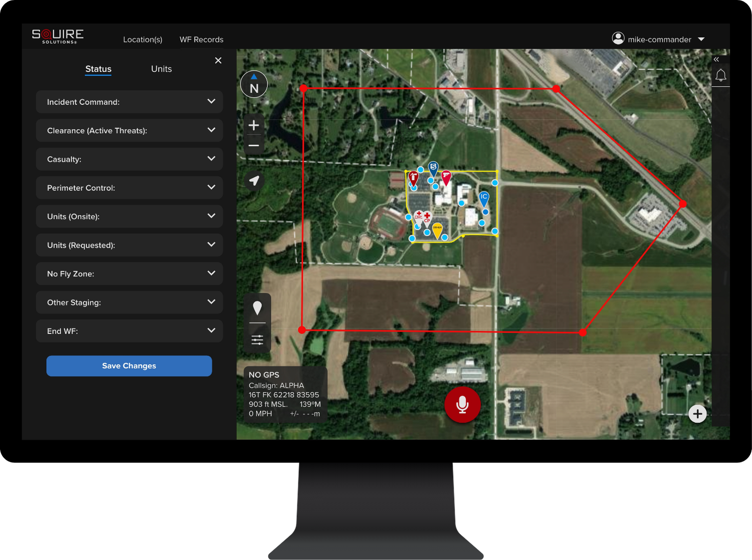Select the yellow OTHER map marker
The image size is (752, 560).
(438, 230)
